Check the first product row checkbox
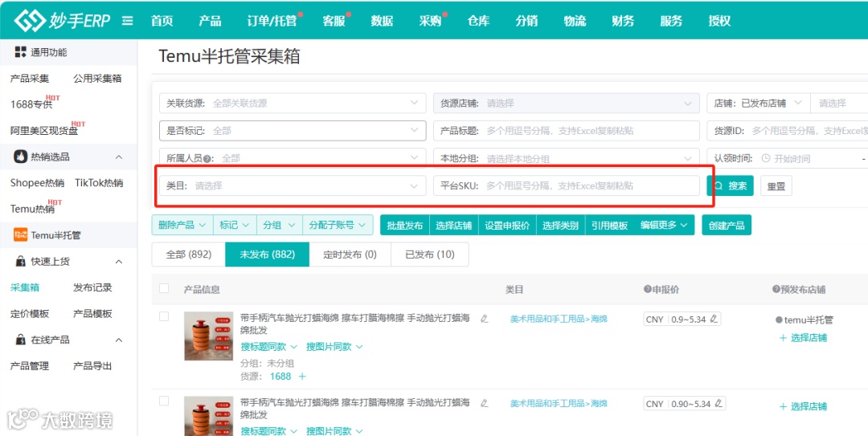This screenshot has height=436, width=868. click(x=164, y=316)
